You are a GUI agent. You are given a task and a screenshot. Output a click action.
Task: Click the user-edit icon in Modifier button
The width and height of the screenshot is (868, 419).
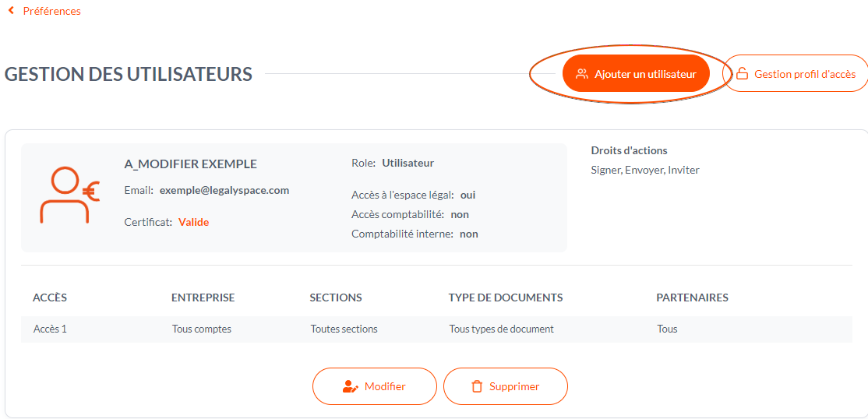351,386
